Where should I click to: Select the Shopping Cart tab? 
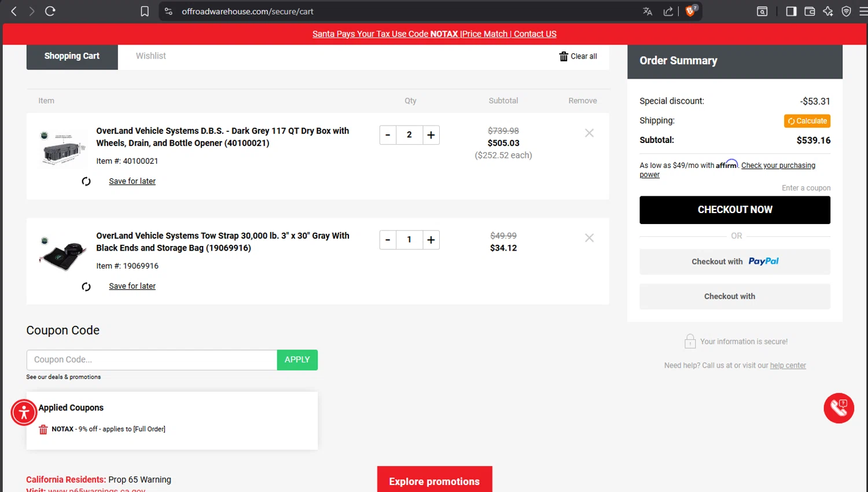(72, 56)
